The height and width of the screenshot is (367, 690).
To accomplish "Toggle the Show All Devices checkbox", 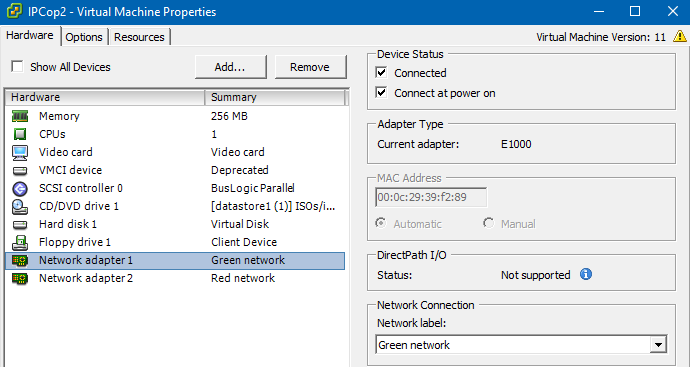I will tap(17, 66).
